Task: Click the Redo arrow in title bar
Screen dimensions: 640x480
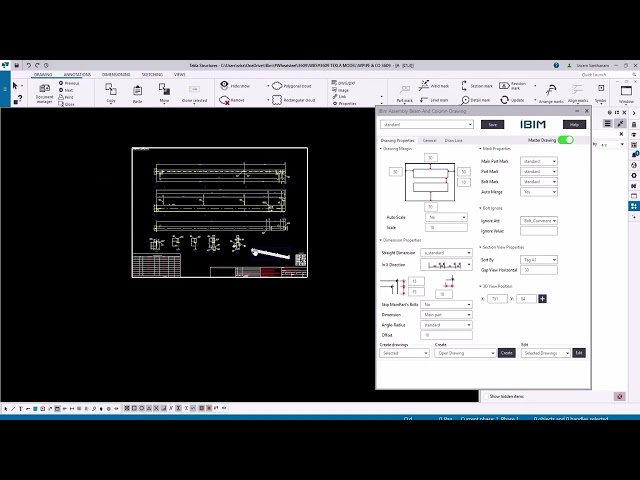Action: pos(37,65)
